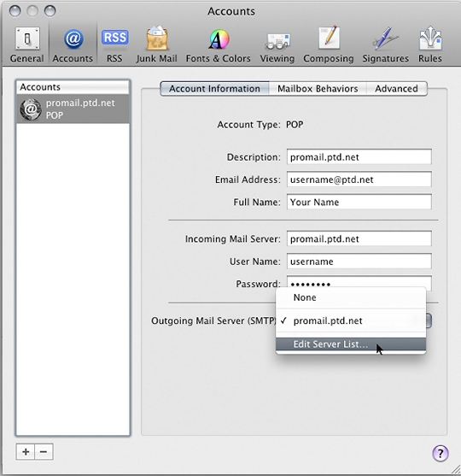Remove the account with minus button
461x476 pixels.
pos(44,452)
